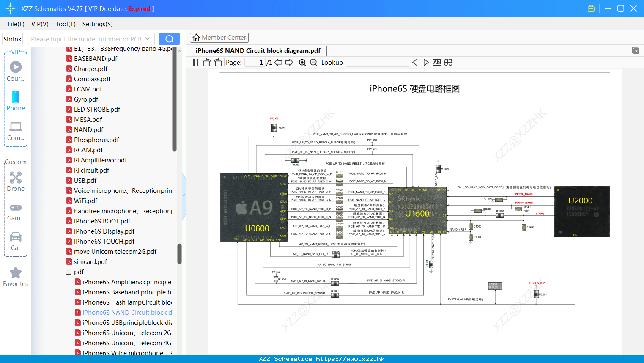The image size is (644, 363).
Task: Rotate page clockwise icon
Action: point(218,62)
